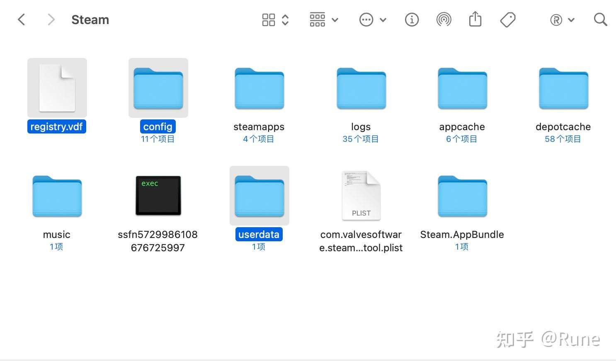Click the com.valvesoftware.steam plist filename

tap(361, 241)
